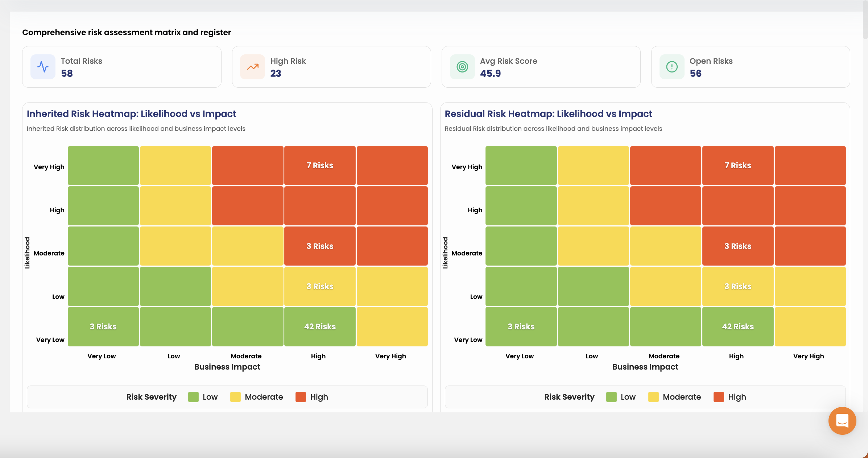
Task: Select red 3 Risks cell in Inherited heatmap
Action: (x=320, y=246)
